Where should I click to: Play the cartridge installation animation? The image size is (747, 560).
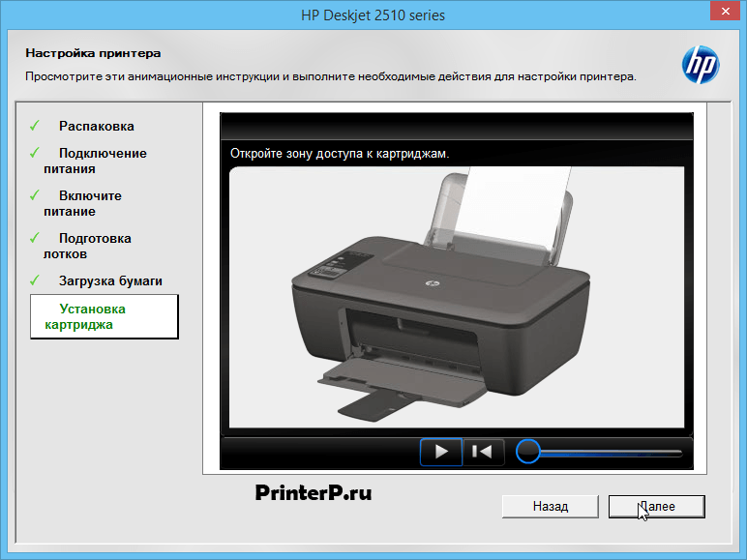point(441,452)
